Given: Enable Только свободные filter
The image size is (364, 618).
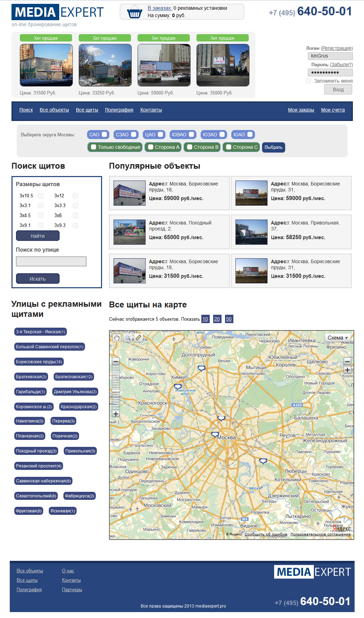Looking at the screenshot, I should tap(93, 147).
